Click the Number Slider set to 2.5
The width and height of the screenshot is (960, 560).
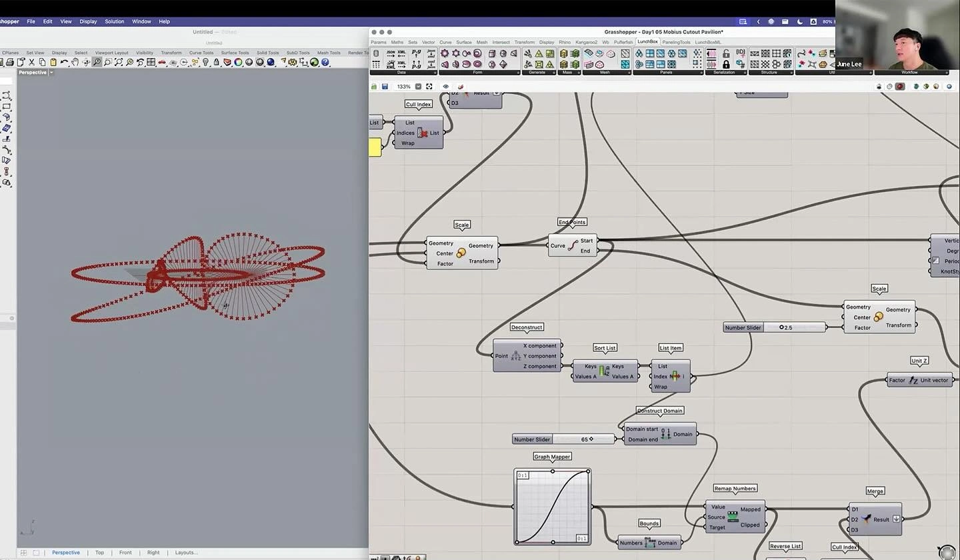[775, 327]
